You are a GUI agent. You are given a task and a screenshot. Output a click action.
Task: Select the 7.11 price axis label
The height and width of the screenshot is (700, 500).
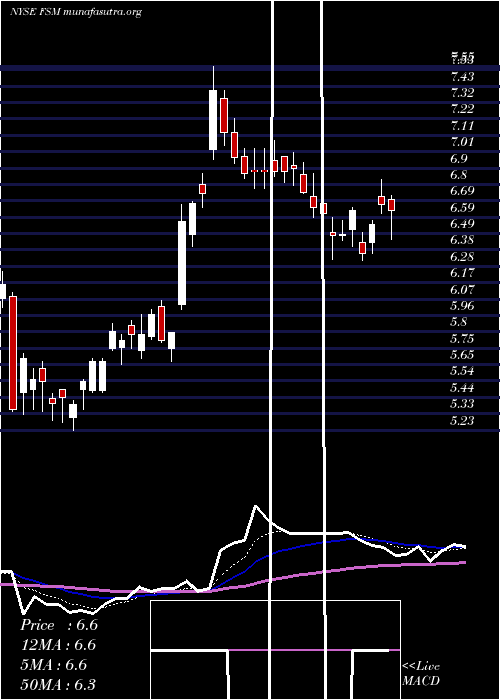pyautogui.click(x=462, y=126)
